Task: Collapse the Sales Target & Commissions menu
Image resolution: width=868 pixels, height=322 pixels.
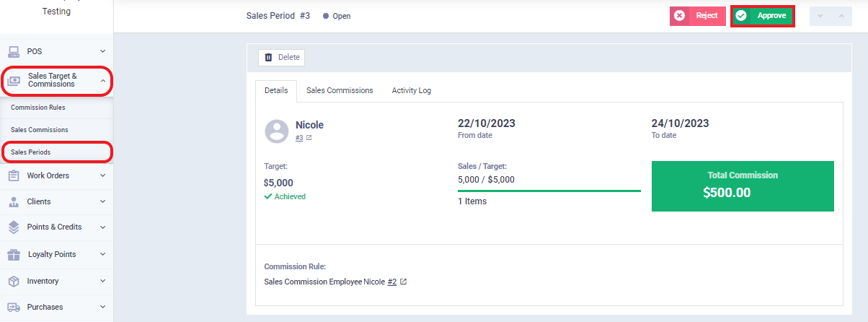Action: (x=102, y=80)
